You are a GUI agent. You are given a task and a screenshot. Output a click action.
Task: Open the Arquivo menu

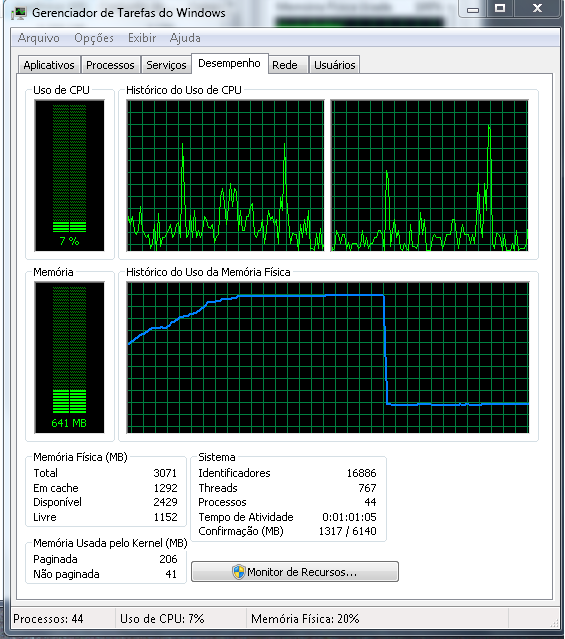click(39, 38)
